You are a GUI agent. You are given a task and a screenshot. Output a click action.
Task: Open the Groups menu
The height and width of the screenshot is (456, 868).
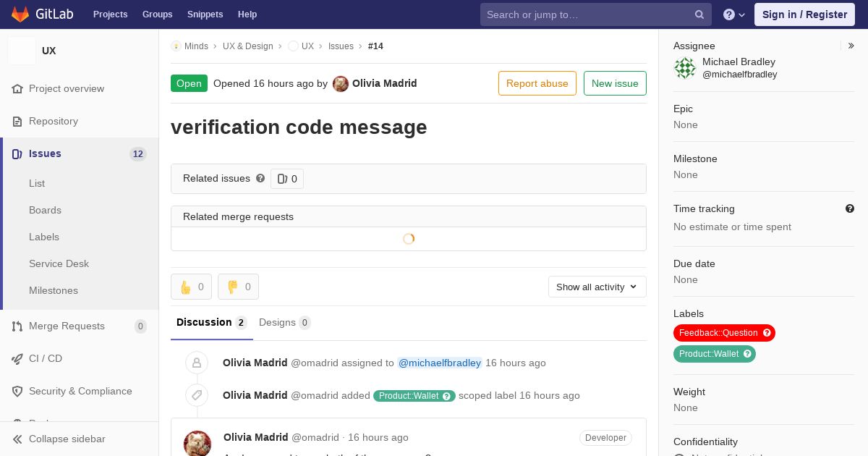(157, 14)
